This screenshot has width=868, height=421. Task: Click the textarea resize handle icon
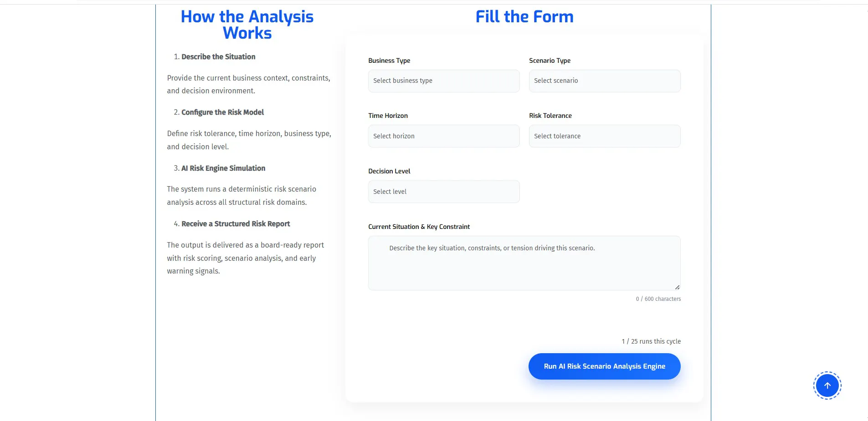[x=677, y=287]
